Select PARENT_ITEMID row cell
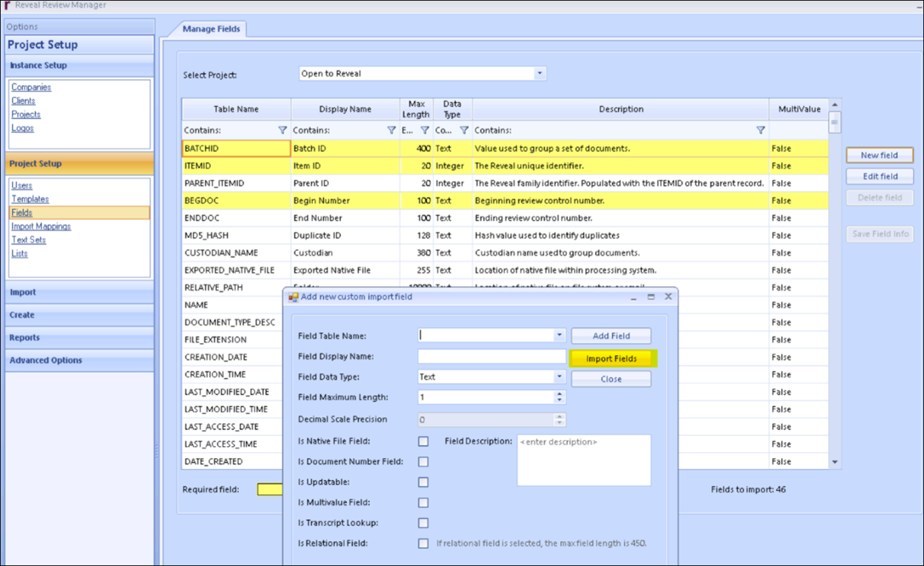924x566 pixels. (x=236, y=183)
